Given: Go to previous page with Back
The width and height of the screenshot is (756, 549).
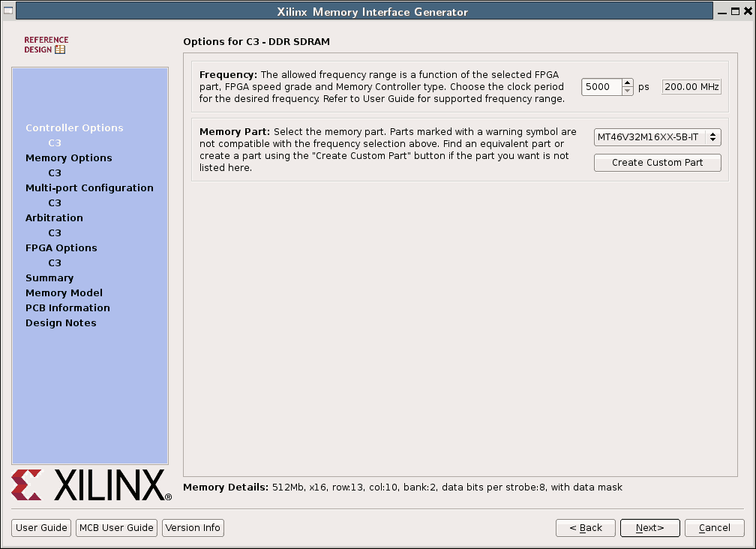Looking at the screenshot, I should 585,528.
